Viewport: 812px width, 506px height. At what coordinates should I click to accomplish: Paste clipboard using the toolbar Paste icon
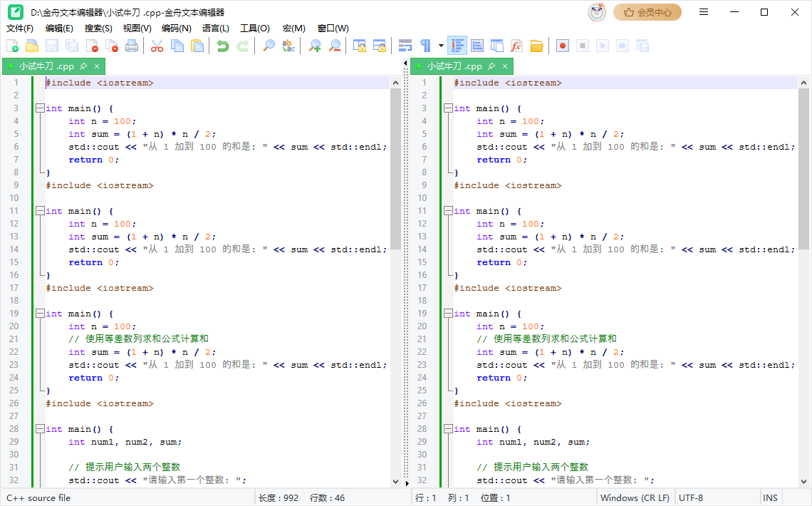coord(197,46)
